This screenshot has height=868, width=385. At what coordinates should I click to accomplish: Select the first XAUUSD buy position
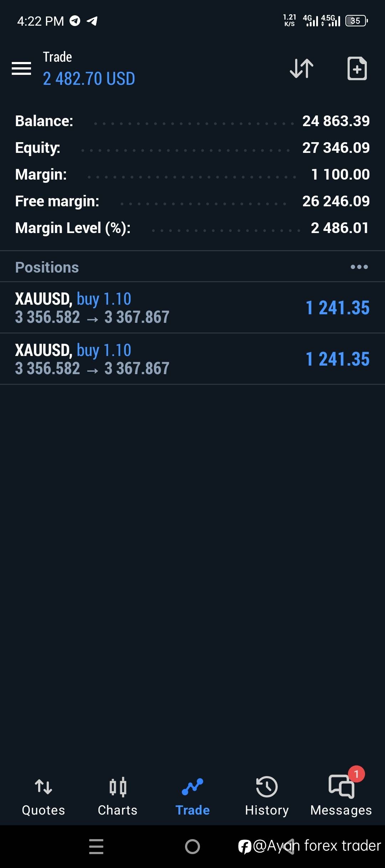192,308
